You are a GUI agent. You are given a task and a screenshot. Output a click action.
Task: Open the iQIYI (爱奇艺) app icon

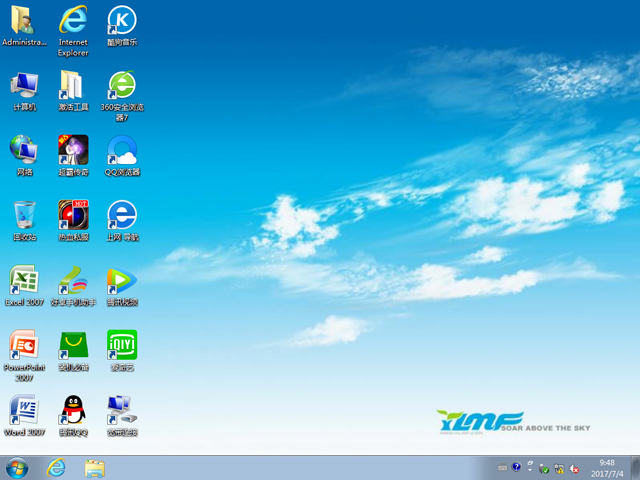pos(122,346)
